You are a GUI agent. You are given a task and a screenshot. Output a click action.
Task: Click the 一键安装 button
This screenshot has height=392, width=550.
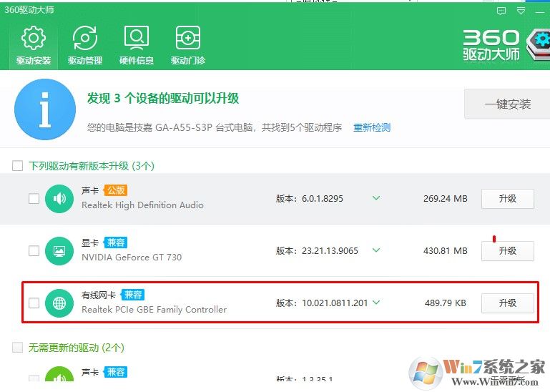click(507, 104)
